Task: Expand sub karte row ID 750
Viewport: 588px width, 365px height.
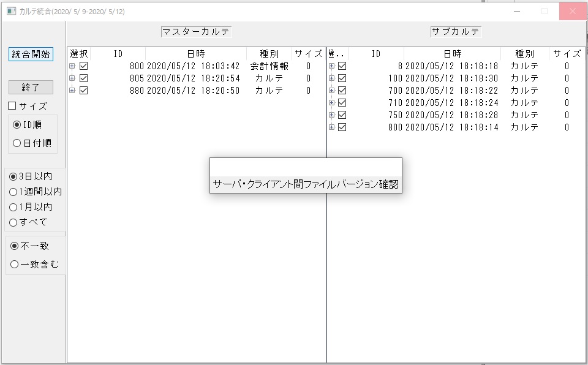Action: [332, 115]
